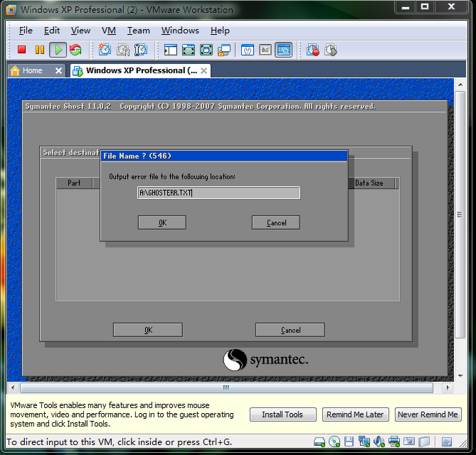Click the scroll left arrow
The height and width of the screenshot is (455, 476).
(x=13, y=387)
